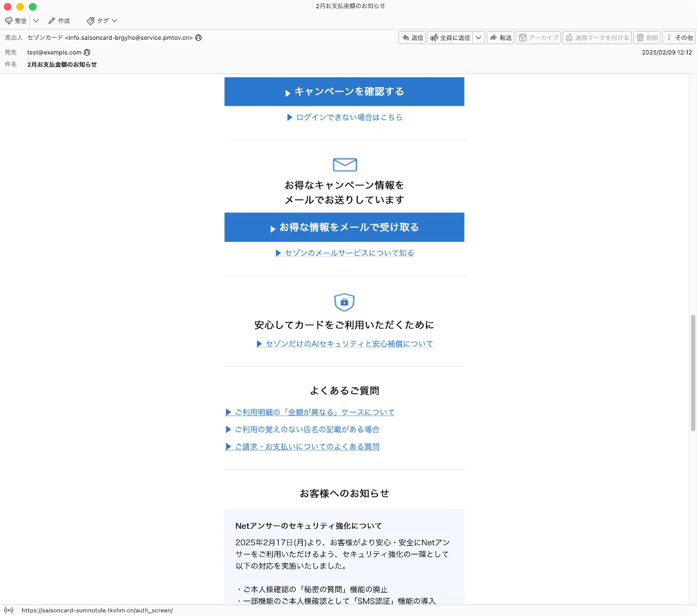This screenshot has height=616, width=697.
Task: Open ご利用の覚えのない店名の記載がある場合 link
Action: tap(302, 429)
